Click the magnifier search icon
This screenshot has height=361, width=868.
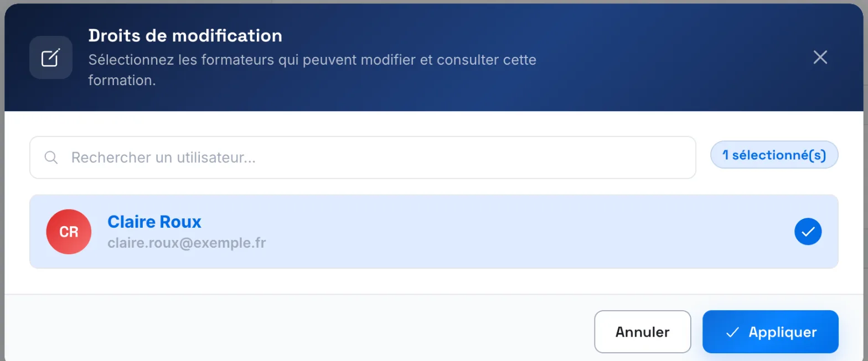point(51,158)
